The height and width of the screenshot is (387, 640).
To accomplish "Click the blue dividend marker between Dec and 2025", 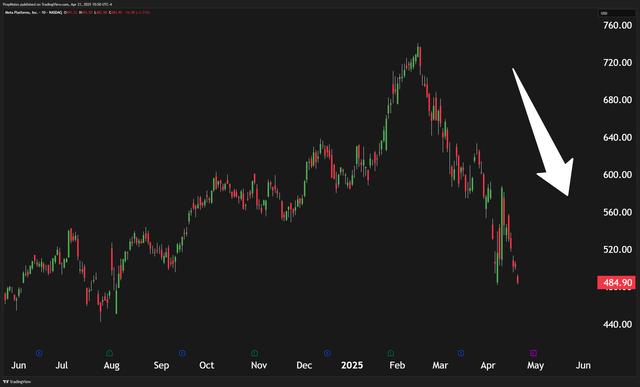I will (x=327, y=353).
